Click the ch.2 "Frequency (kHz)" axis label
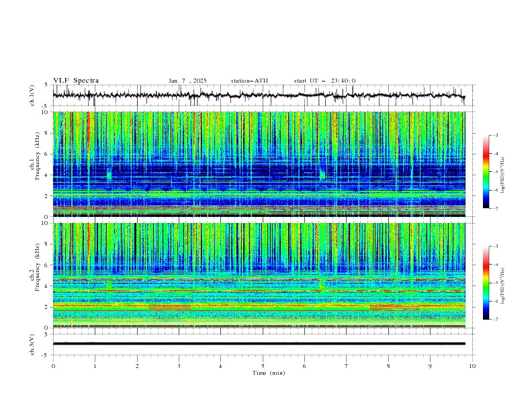532x411 pixels. pos(38,267)
